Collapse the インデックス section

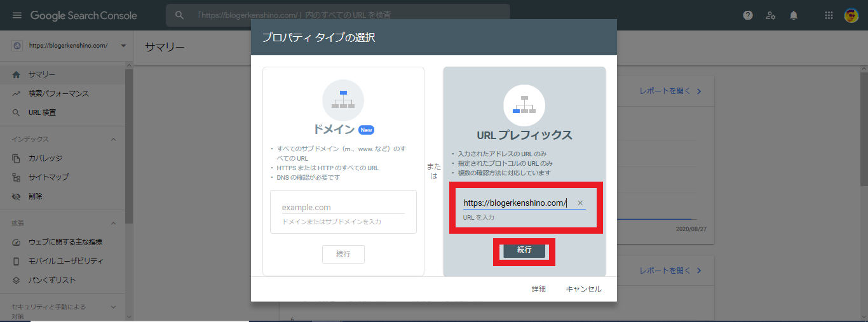(x=114, y=139)
